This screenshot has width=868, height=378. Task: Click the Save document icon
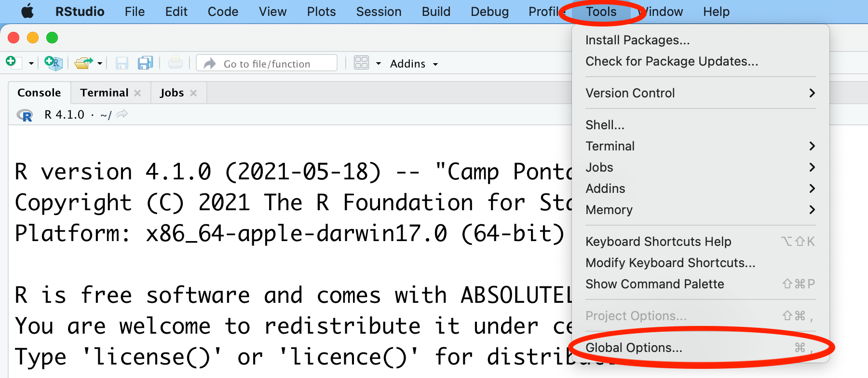click(122, 63)
